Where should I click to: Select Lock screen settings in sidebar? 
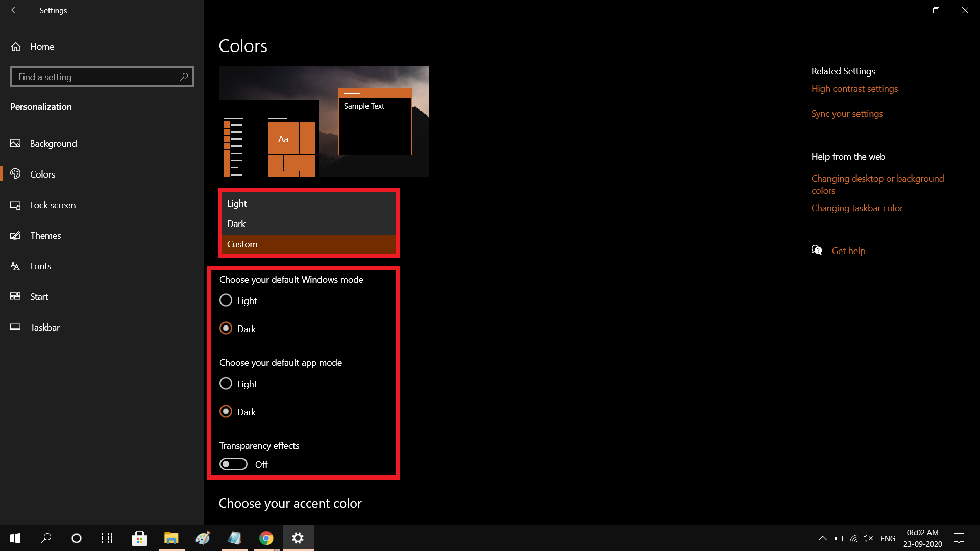point(53,205)
